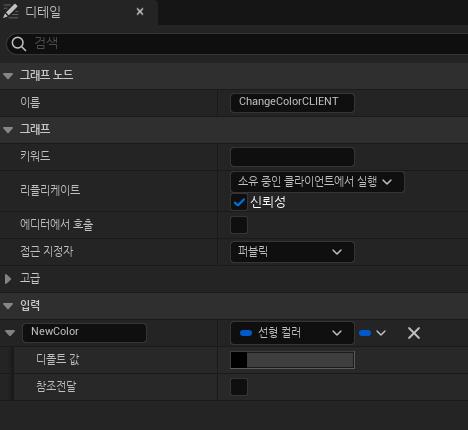468x430 pixels.
Task: Open the 선형 컬러 type dropdown
Action: 292,333
